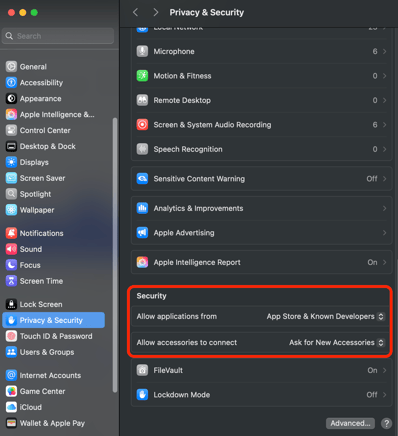Viewport: 398px width, 436px height.
Task: Select the Displays icon in sidebar
Action: click(x=11, y=162)
